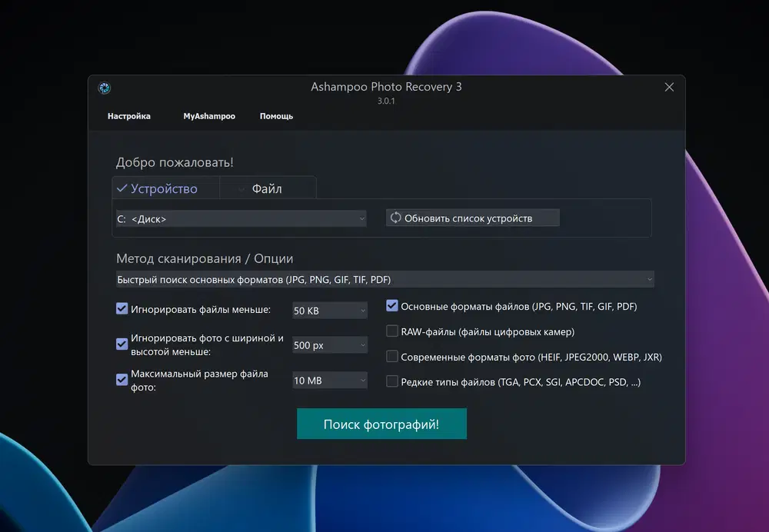Disable the Максимальный размер файла фото checkbox
Screen dimensions: 769x532
pyautogui.click(x=122, y=380)
